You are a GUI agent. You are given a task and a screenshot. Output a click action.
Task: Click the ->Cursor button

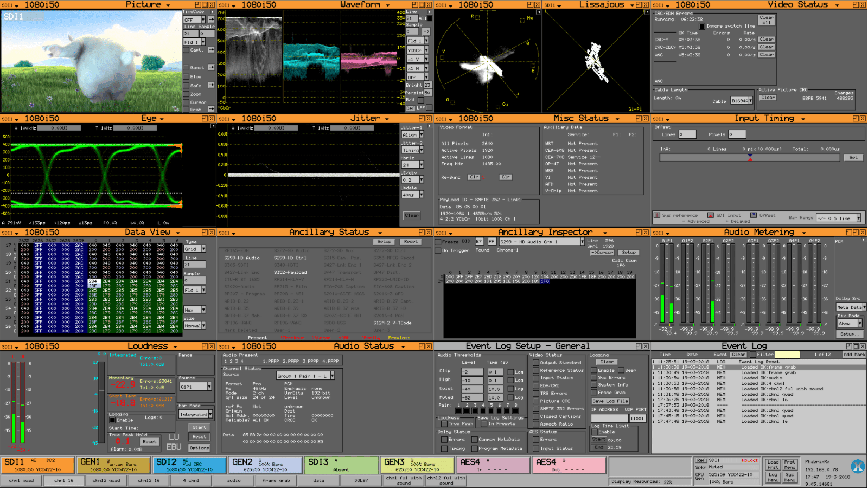(x=603, y=253)
